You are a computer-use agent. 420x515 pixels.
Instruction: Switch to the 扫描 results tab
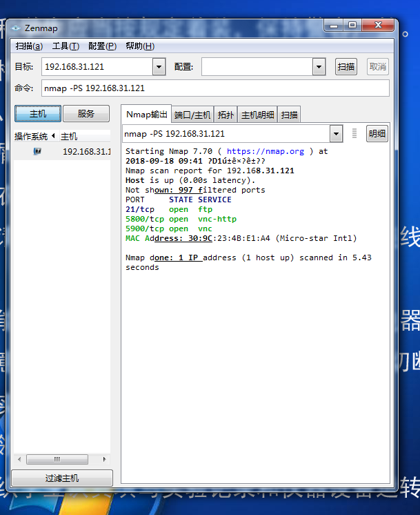[x=289, y=115]
